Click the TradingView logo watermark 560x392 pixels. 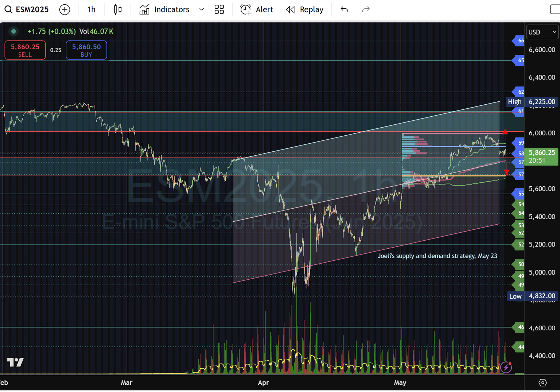(15, 363)
